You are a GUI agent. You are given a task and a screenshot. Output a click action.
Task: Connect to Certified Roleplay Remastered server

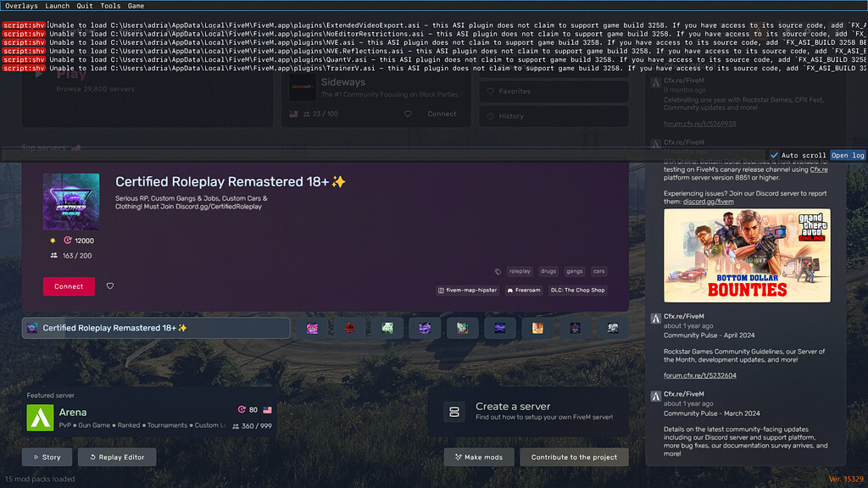point(69,286)
